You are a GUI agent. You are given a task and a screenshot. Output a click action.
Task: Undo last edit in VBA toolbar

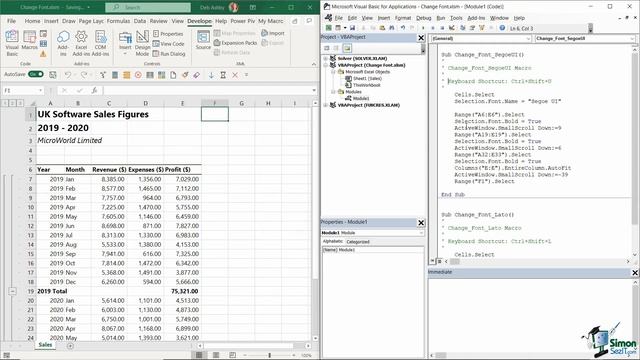point(403,28)
